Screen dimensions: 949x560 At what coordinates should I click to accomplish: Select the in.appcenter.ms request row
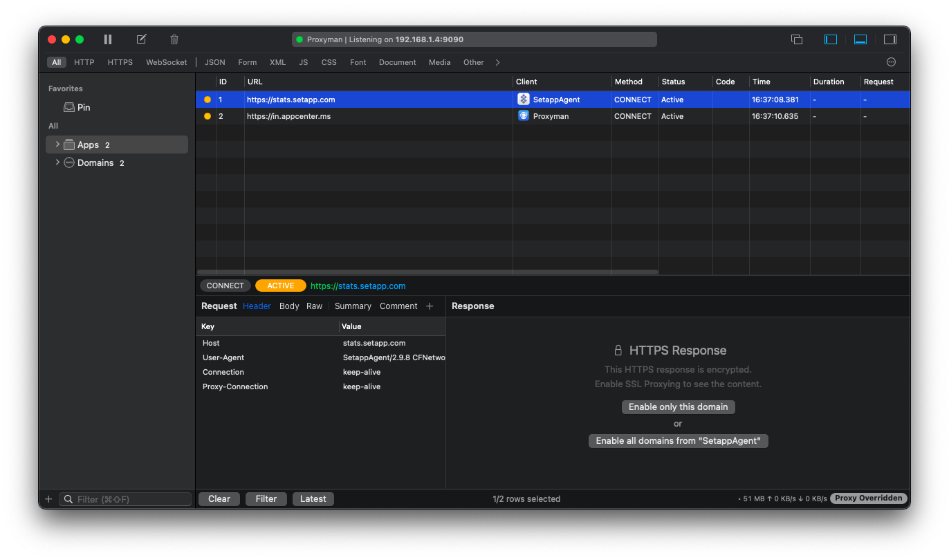coord(553,116)
